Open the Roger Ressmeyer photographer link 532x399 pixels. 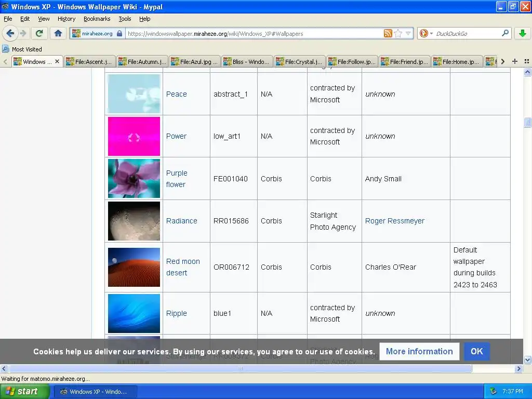tap(395, 221)
